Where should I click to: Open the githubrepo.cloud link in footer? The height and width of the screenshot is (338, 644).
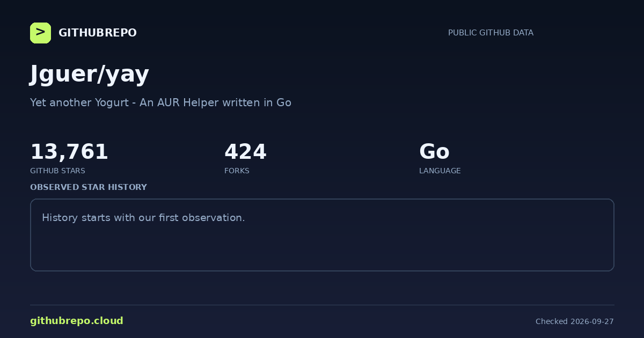pos(77,321)
